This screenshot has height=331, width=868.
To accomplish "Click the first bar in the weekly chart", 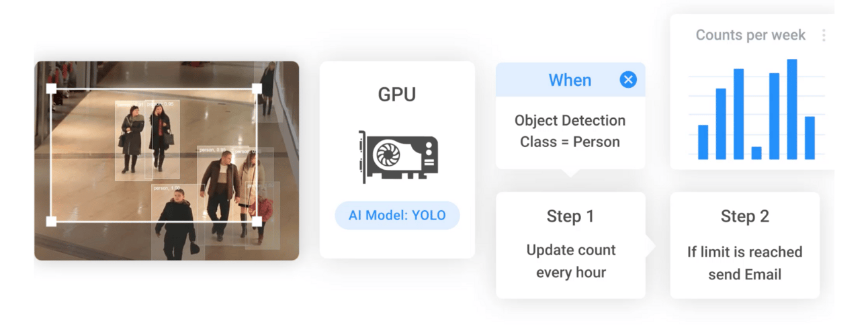I will tap(703, 142).
